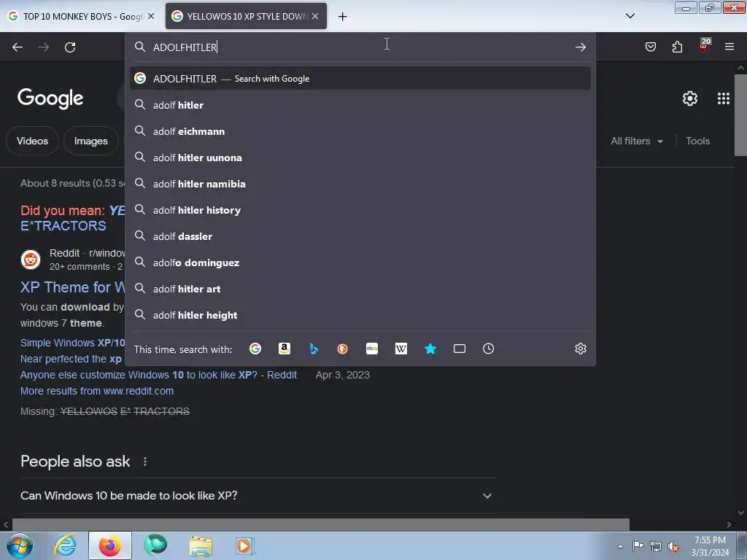Search history using the clock icon
The height and width of the screenshot is (560, 747).
point(488,349)
